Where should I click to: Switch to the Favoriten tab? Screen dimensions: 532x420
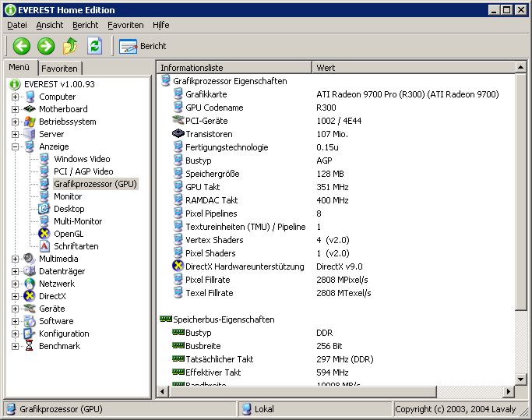click(60, 69)
